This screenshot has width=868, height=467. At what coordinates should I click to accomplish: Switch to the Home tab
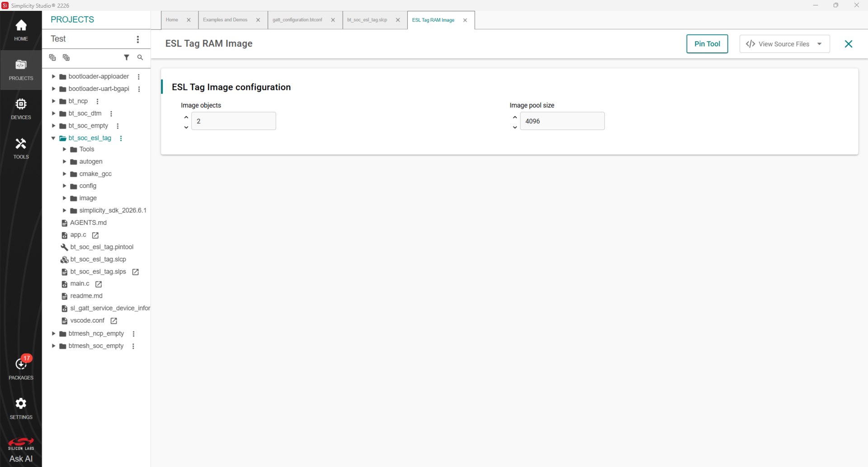point(172,20)
